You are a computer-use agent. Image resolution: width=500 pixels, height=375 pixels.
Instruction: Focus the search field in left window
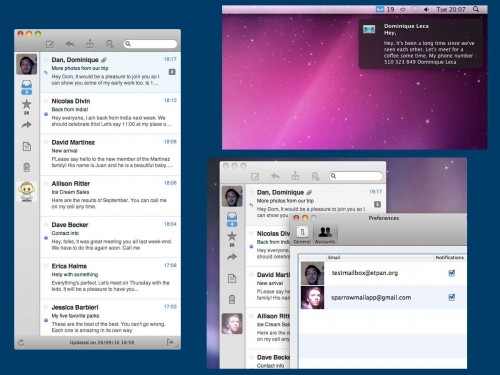150,44
